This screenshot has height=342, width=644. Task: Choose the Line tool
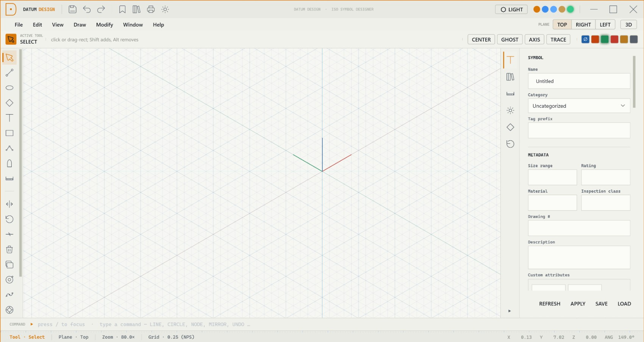click(9, 73)
